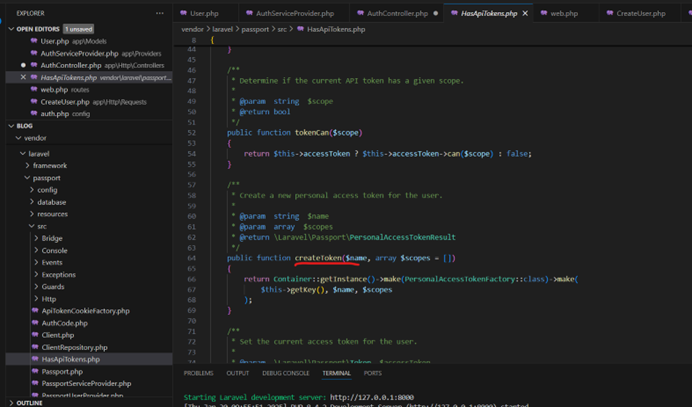Close HasApiTokens.php in Open Editors list

(x=23, y=77)
